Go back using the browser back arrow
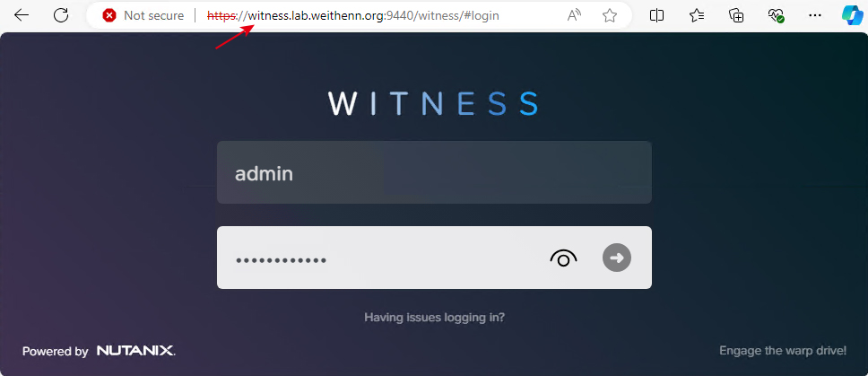 [22, 15]
